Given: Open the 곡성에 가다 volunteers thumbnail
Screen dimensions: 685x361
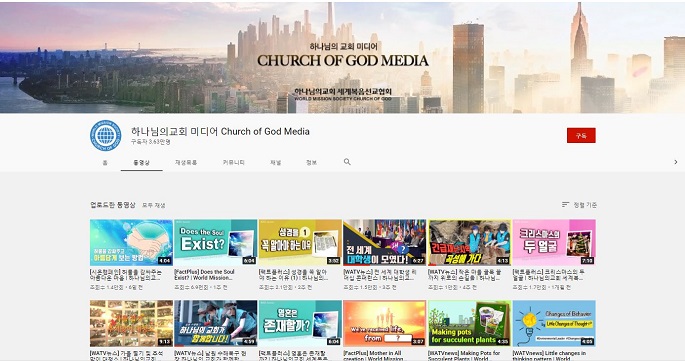Looking at the screenshot, I should click(469, 243).
